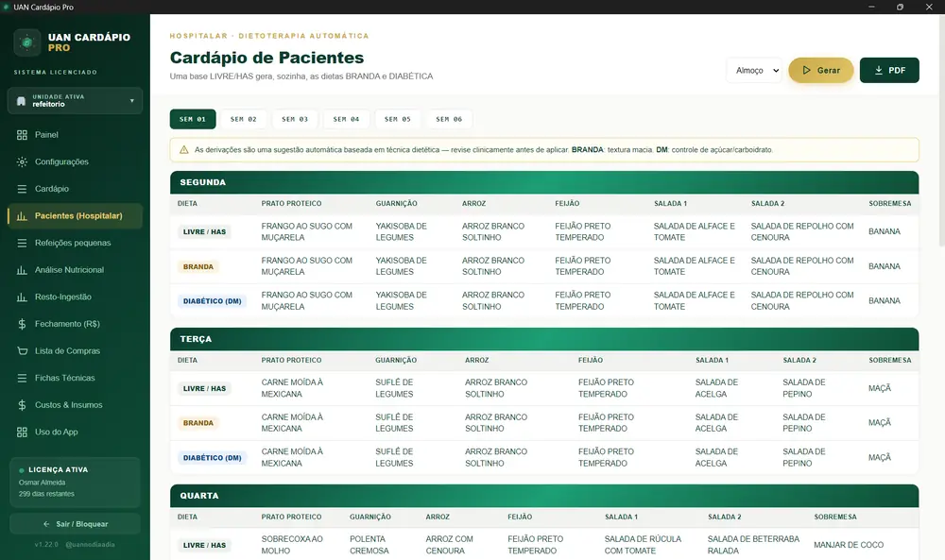Click the warning triangle icon in notice
Viewport: 945px width, 560px height.
184,150
